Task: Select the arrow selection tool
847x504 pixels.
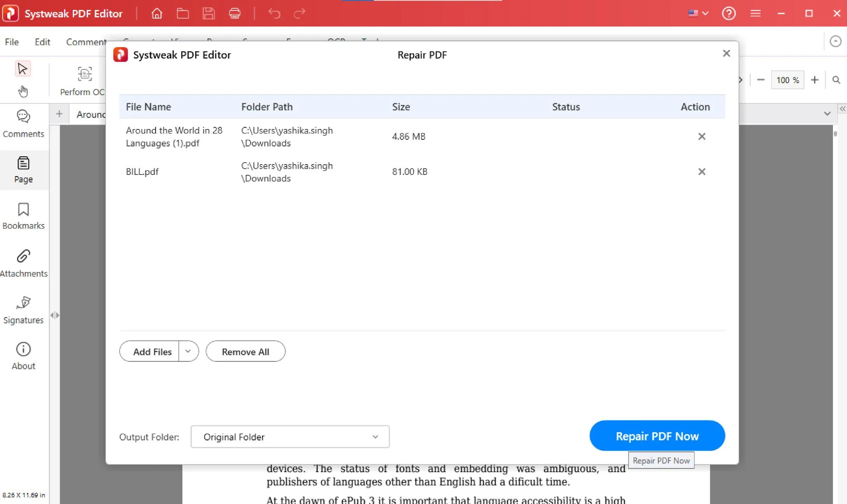Action: (23, 69)
